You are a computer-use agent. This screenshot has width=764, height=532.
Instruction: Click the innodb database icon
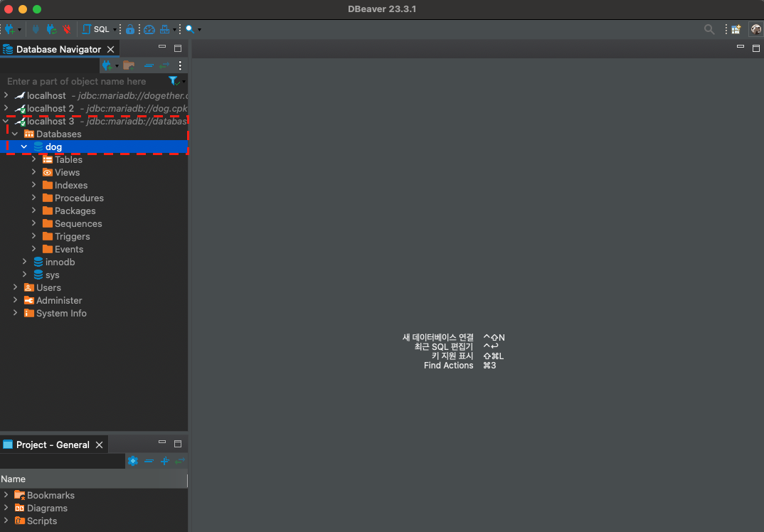(x=38, y=262)
